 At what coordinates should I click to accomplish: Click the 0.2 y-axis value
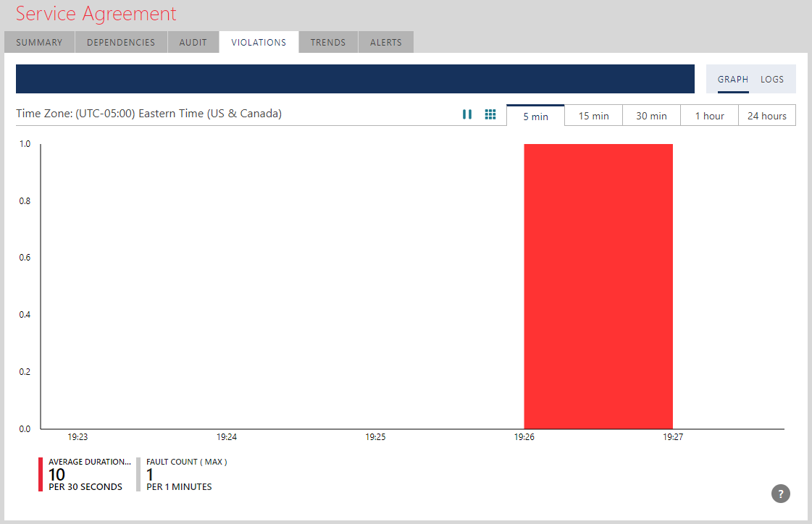(25, 372)
